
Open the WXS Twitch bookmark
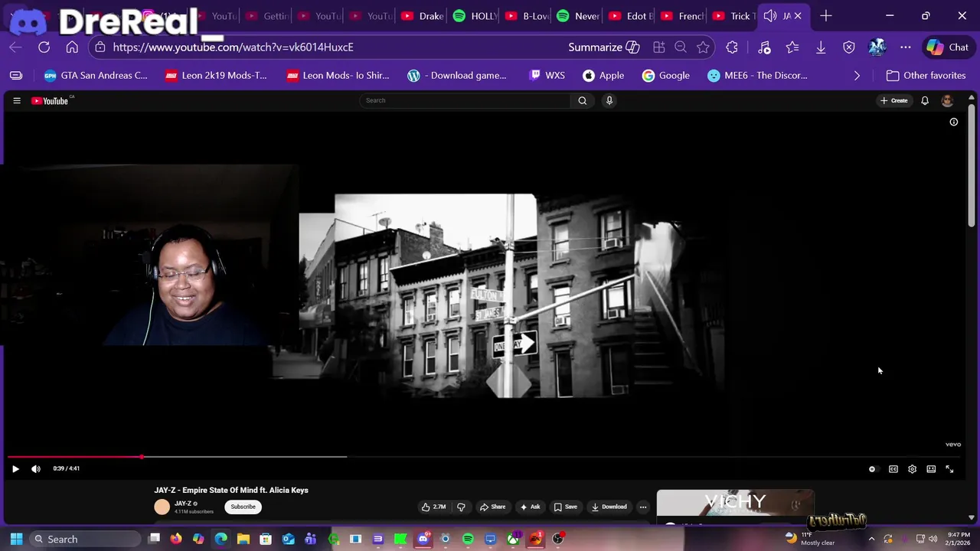(547, 76)
